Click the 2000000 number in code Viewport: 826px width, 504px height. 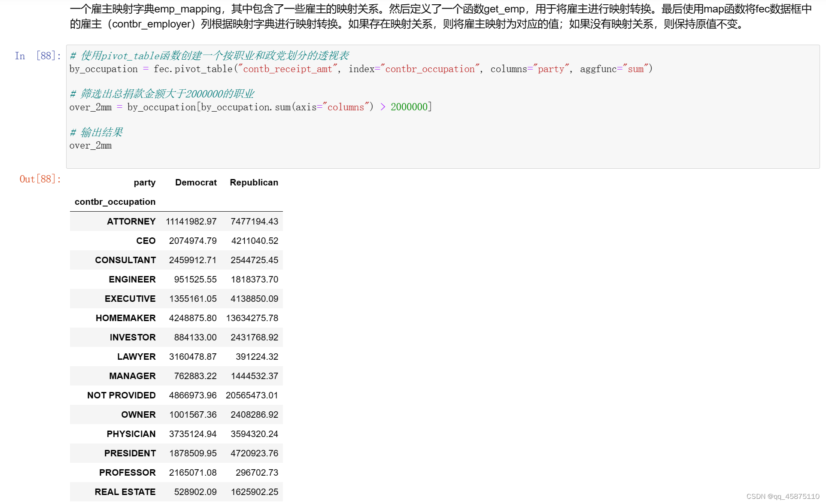coord(409,107)
